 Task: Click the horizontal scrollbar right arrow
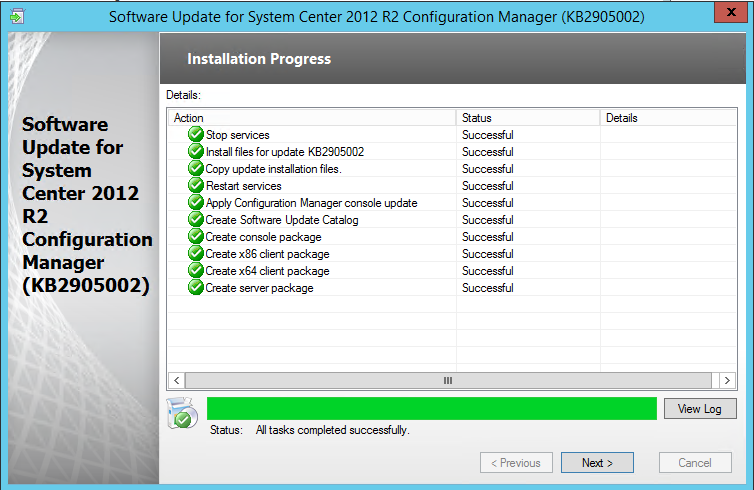point(727,380)
